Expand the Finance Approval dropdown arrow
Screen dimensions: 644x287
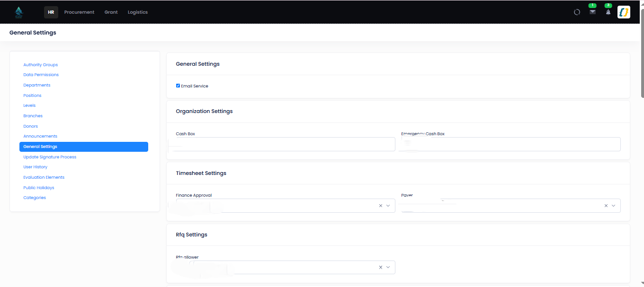tap(388, 206)
